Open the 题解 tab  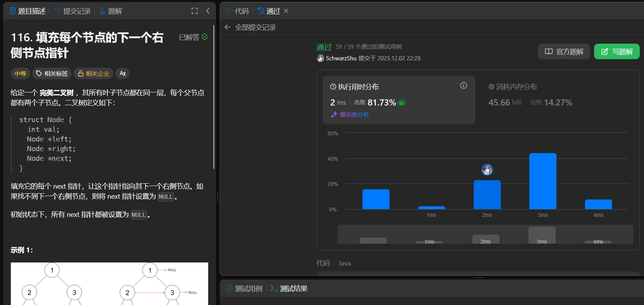[x=111, y=11]
